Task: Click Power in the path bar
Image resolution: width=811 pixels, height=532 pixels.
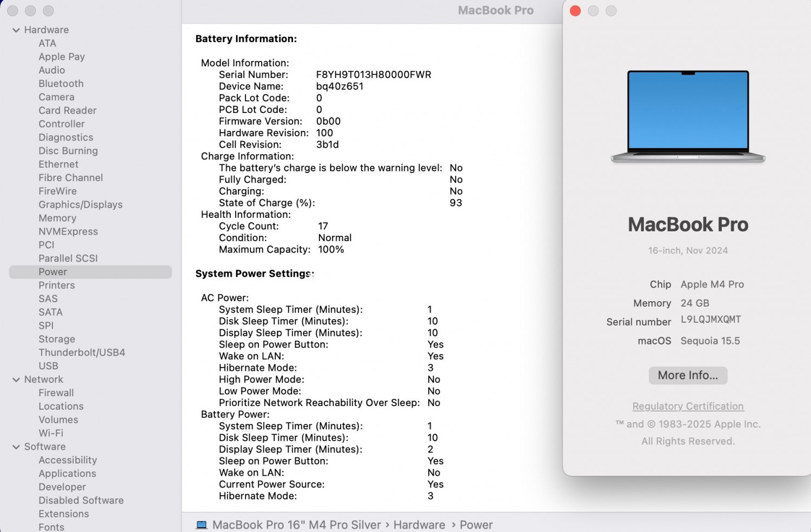Action: (x=476, y=525)
